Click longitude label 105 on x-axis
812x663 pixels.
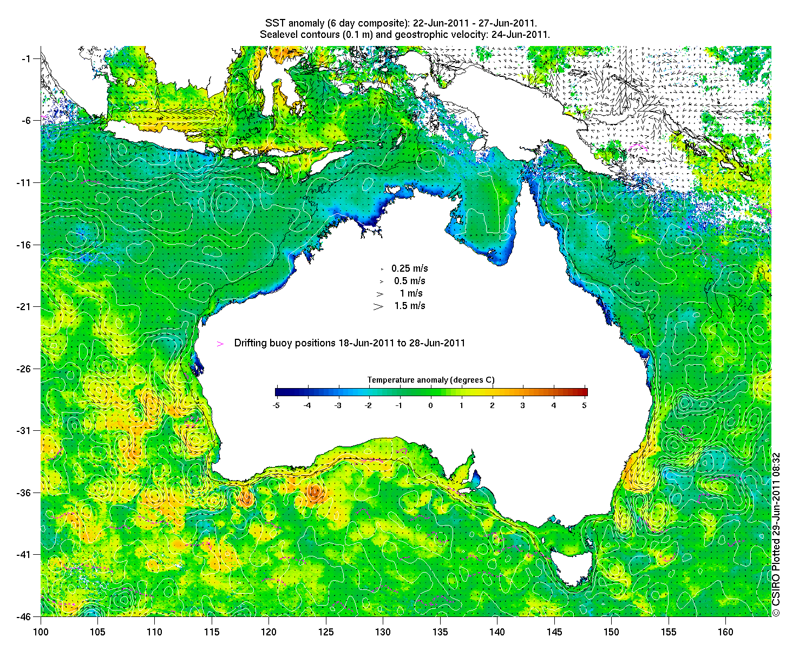97,632
